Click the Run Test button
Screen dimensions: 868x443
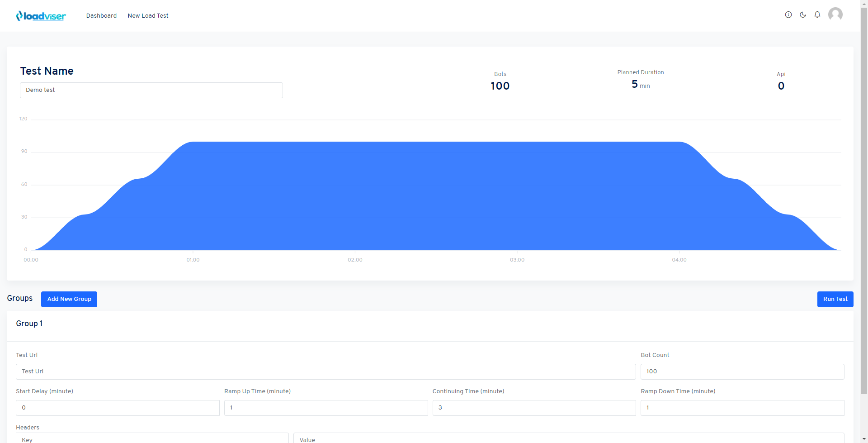tap(835, 299)
